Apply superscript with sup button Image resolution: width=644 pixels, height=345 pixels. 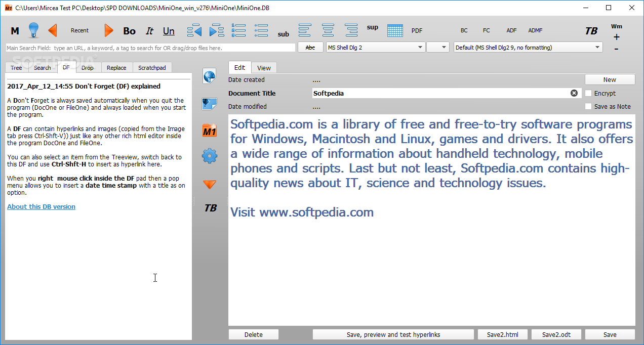pyautogui.click(x=373, y=27)
